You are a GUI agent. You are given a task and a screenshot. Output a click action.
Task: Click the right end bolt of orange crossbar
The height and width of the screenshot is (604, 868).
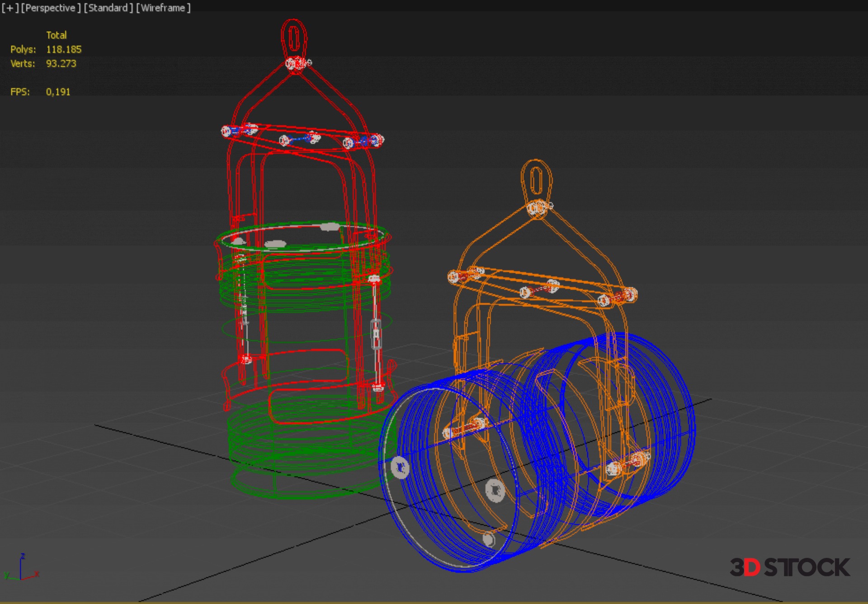(629, 295)
